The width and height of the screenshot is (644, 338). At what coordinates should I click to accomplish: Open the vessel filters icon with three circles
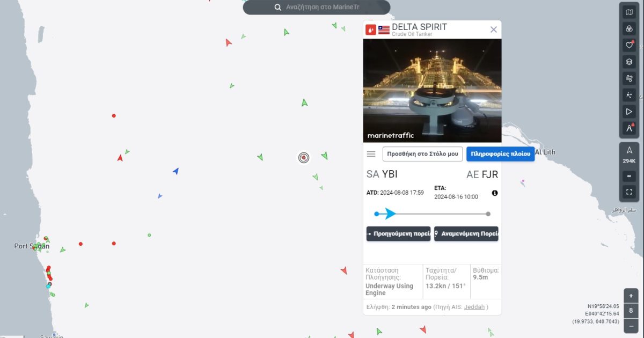click(629, 28)
